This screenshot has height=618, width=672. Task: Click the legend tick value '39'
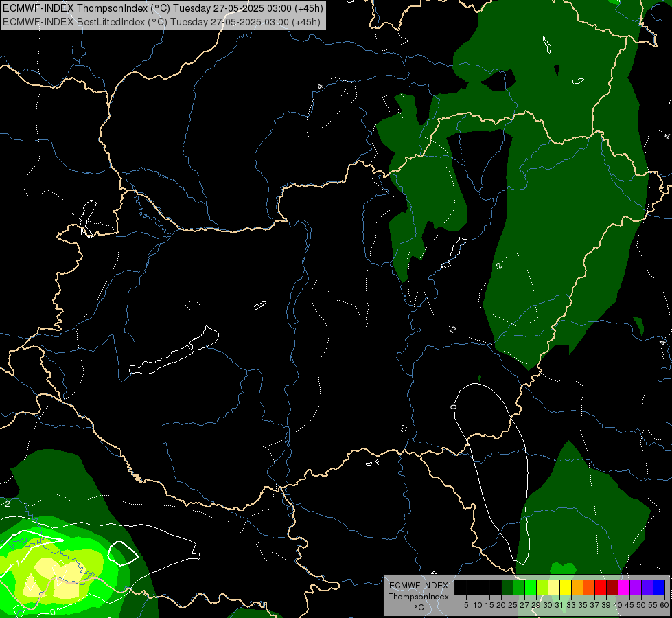point(606,605)
